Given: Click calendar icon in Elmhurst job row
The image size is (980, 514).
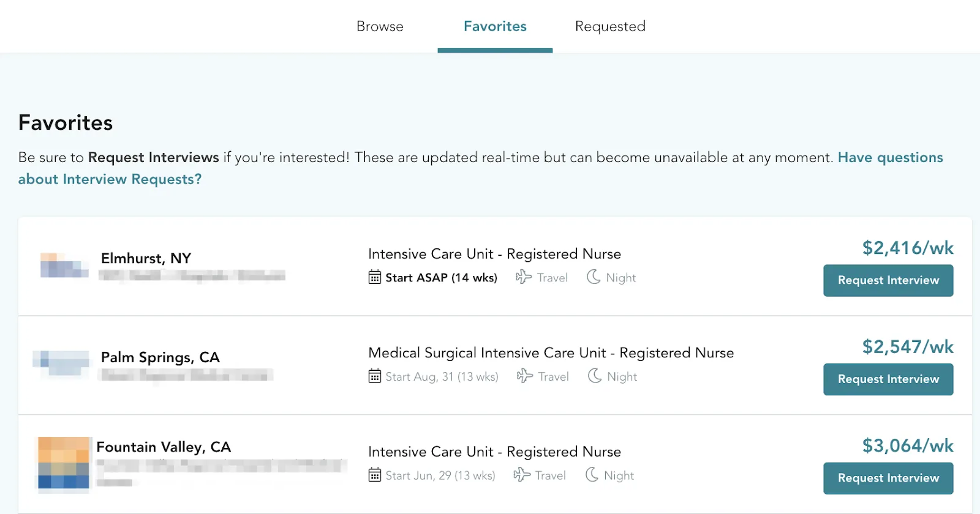Looking at the screenshot, I should click(375, 277).
